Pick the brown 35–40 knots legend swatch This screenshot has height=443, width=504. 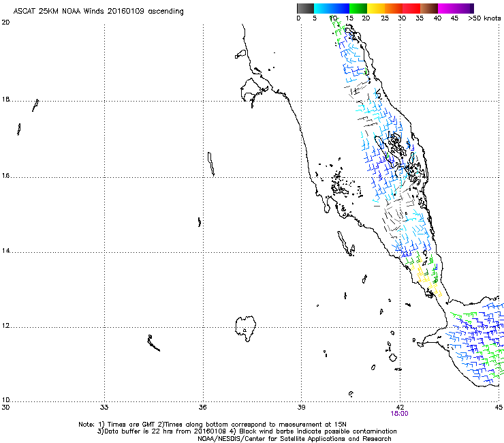click(x=429, y=8)
